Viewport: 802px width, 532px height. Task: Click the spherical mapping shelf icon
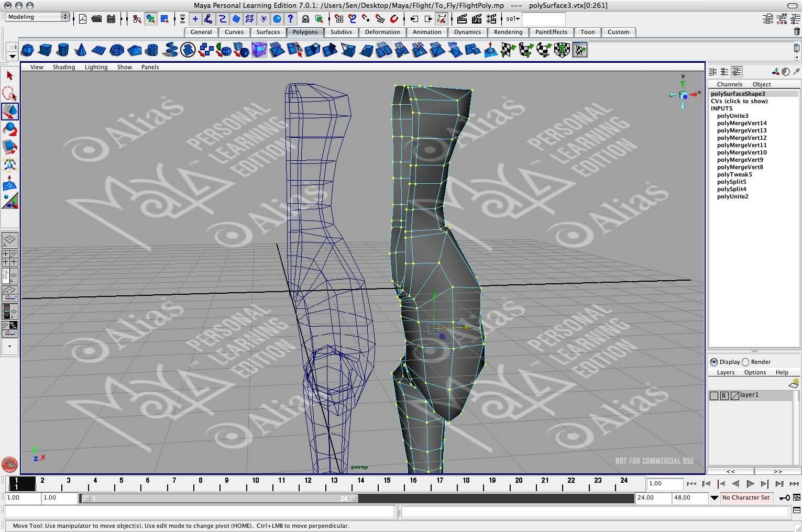pos(544,50)
